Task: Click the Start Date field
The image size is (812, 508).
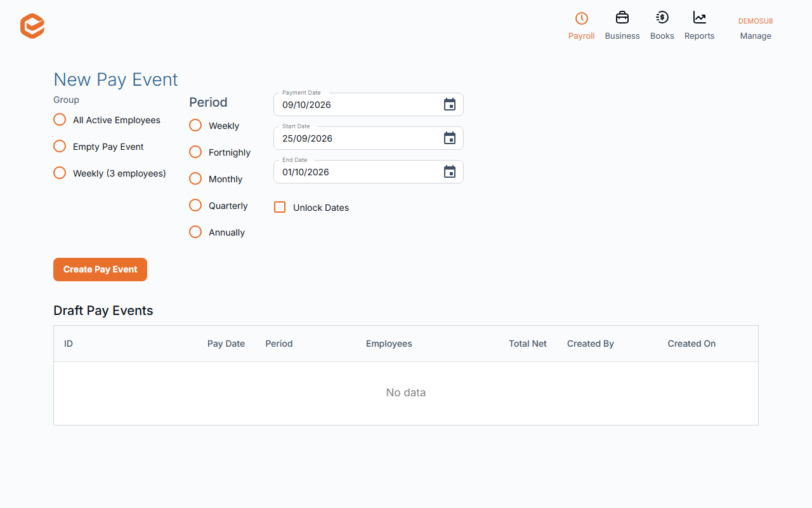Action: tap(369, 138)
